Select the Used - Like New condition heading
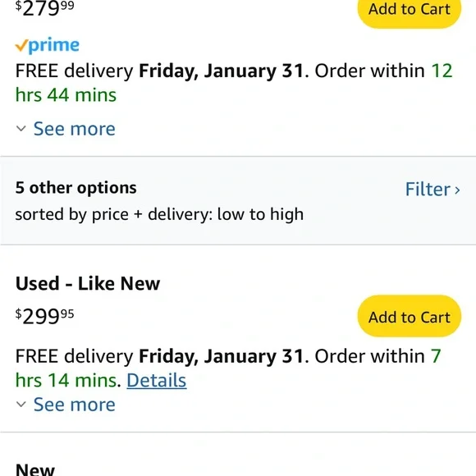This screenshot has width=476, height=476. click(88, 283)
